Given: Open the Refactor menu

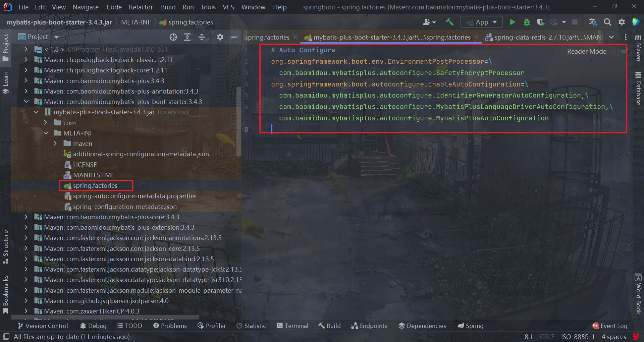Looking at the screenshot, I should click(141, 7).
